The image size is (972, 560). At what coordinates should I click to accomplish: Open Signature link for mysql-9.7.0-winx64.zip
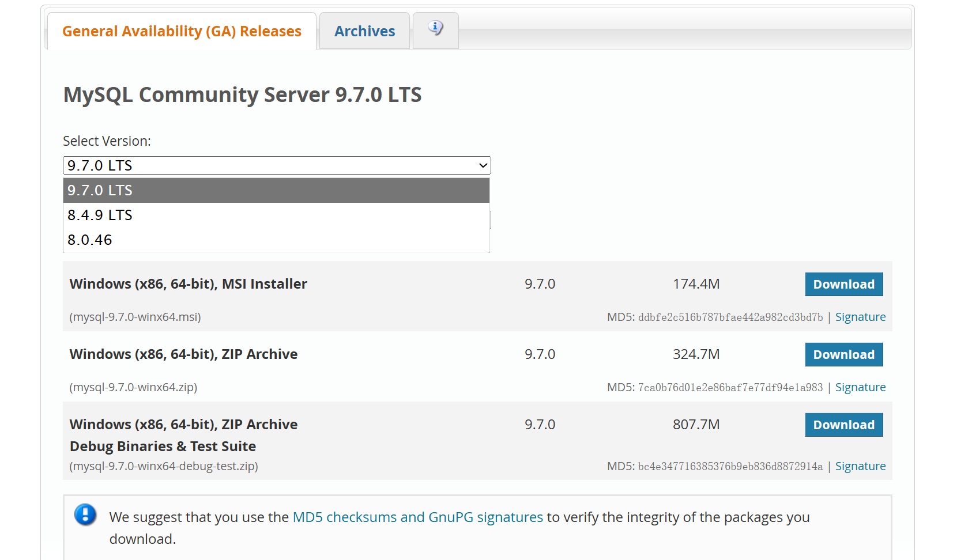pyautogui.click(x=860, y=387)
